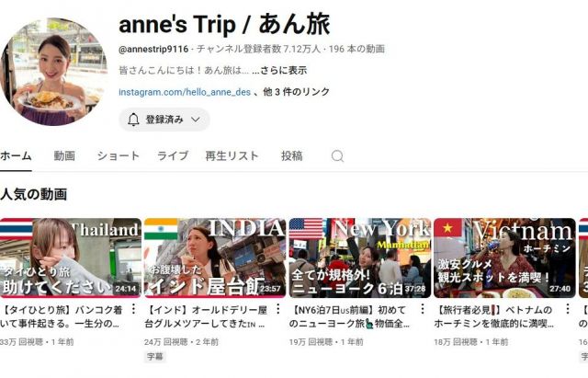Open the channel search magnifier icon
The height and width of the screenshot is (378, 588).
point(337,155)
